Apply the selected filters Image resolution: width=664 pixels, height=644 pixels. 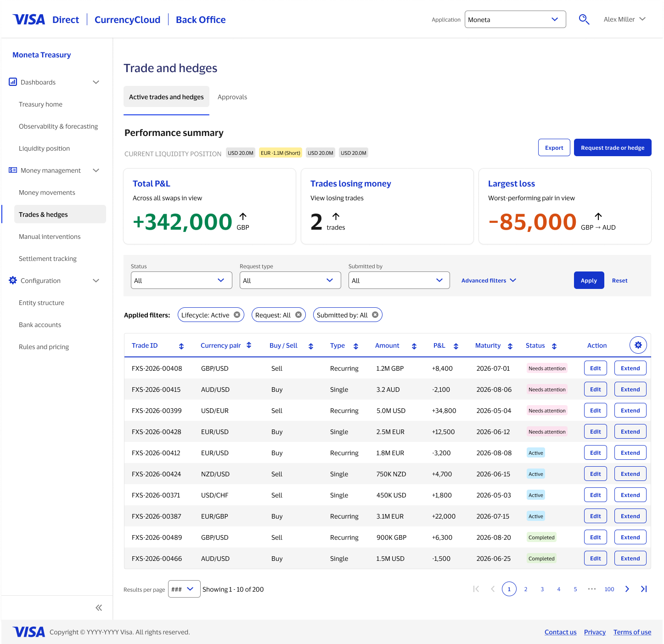click(x=589, y=280)
